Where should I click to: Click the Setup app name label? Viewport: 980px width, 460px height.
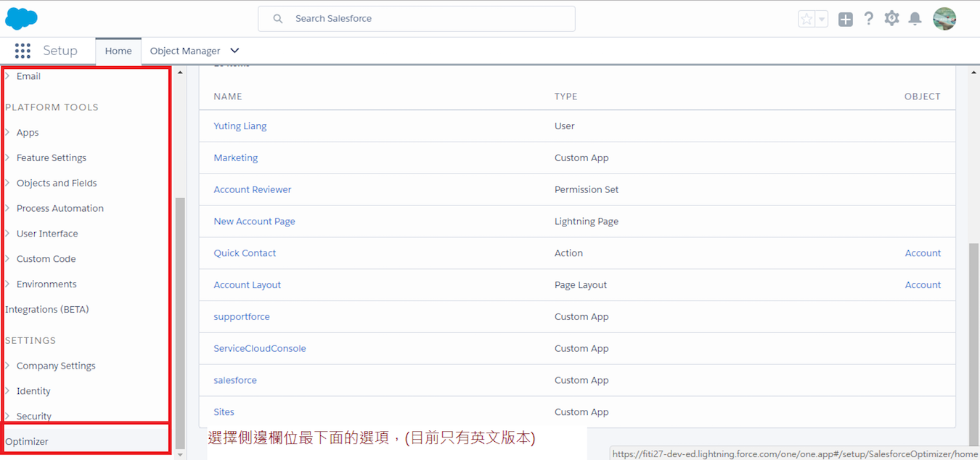(60, 51)
